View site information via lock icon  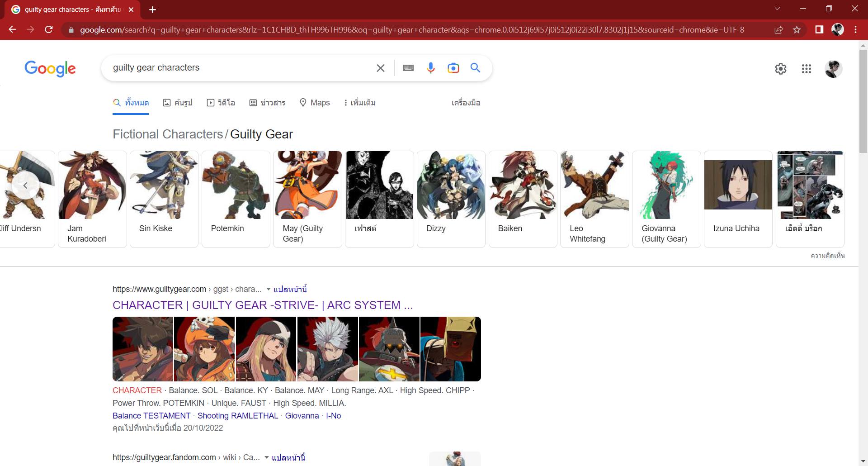pyautogui.click(x=71, y=30)
